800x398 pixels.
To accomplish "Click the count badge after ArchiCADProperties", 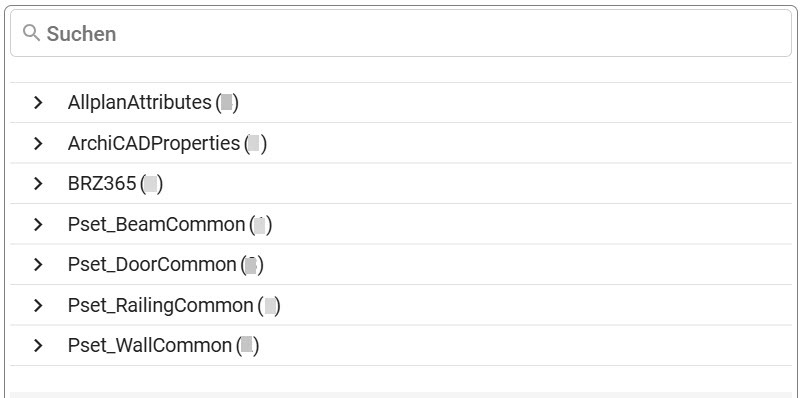I will point(255,143).
